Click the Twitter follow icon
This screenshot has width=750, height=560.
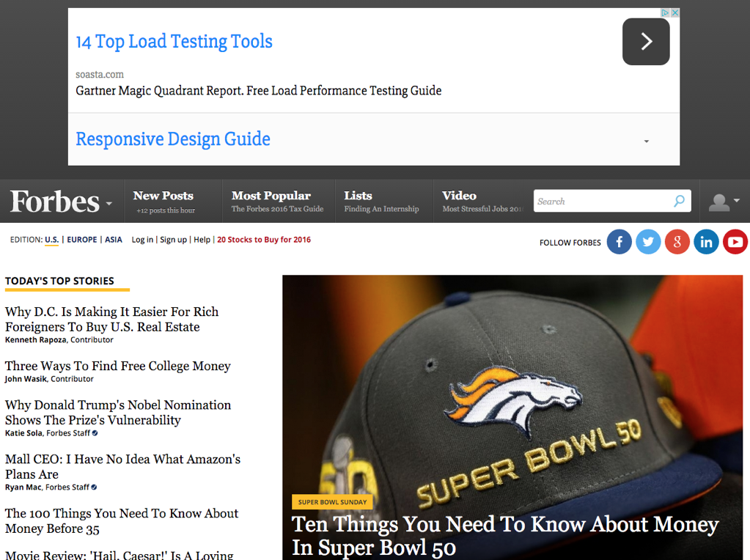[x=648, y=242]
